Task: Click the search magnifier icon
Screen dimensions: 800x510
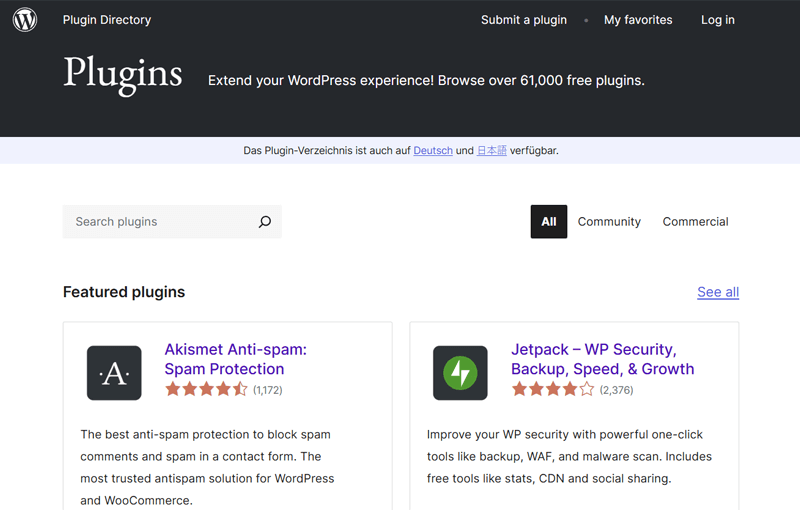Action: (x=265, y=221)
